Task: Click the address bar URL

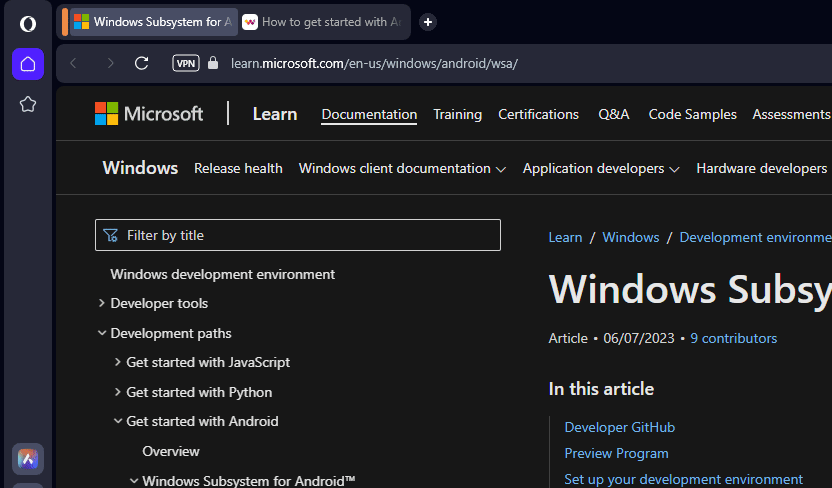Action: [x=374, y=64]
